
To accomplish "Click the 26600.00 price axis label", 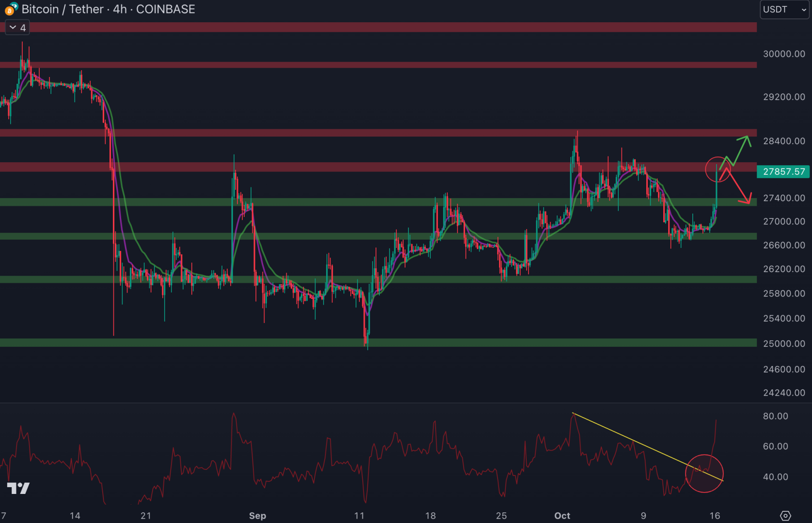I will coord(784,245).
